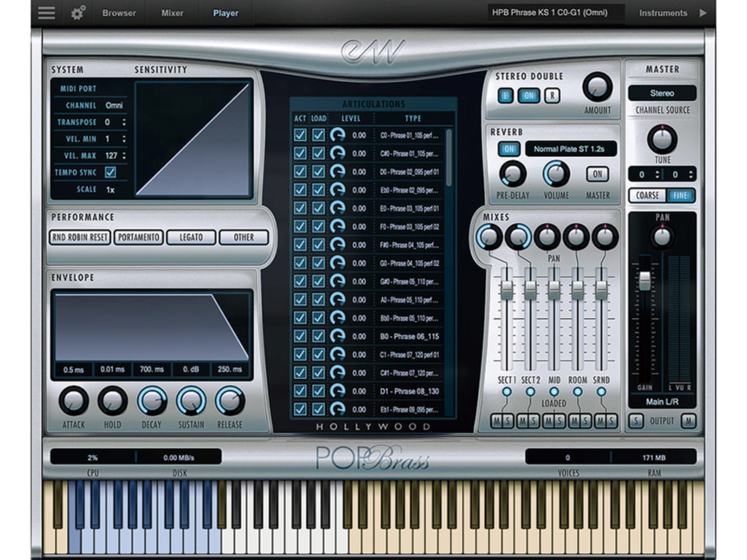Open the Scale 1x selector

(110, 190)
